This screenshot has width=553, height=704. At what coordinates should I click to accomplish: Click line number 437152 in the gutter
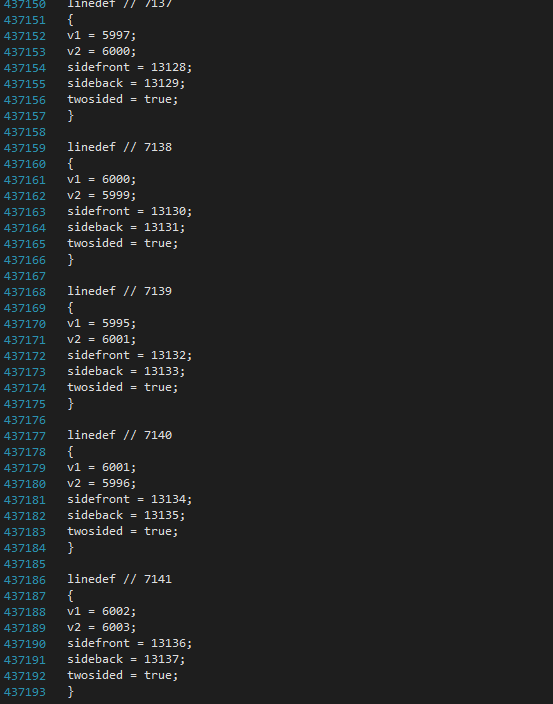[x=25, y=36]
